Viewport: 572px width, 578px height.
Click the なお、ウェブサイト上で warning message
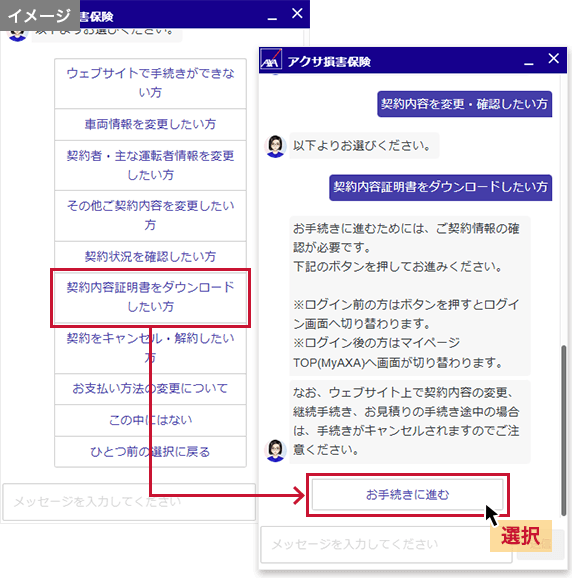coord(409,421)
